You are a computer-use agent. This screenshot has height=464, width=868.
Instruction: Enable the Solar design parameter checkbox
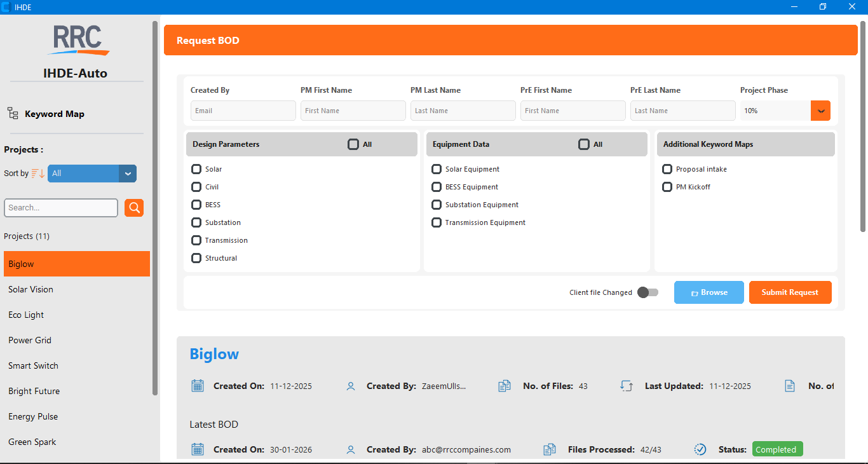(196, 169)
